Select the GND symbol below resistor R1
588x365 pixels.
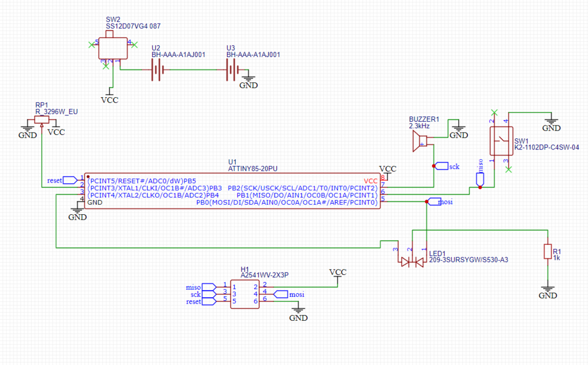(547, 293)
